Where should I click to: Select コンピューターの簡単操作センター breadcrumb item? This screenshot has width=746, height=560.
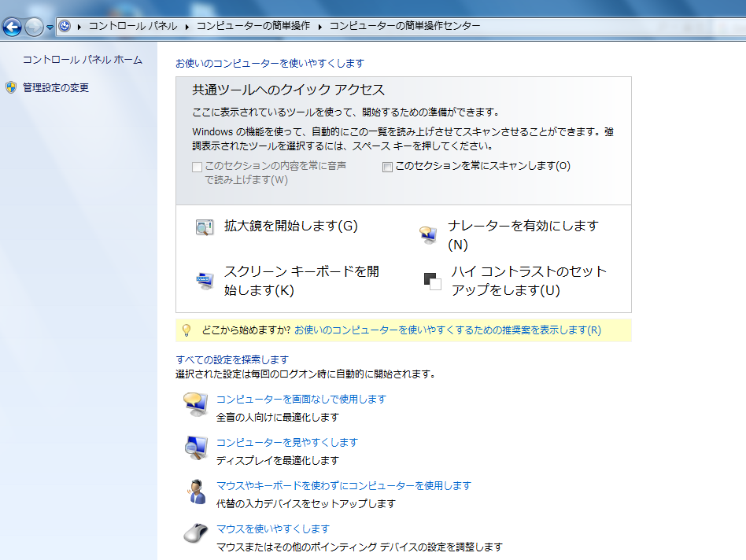pos(404,26)
